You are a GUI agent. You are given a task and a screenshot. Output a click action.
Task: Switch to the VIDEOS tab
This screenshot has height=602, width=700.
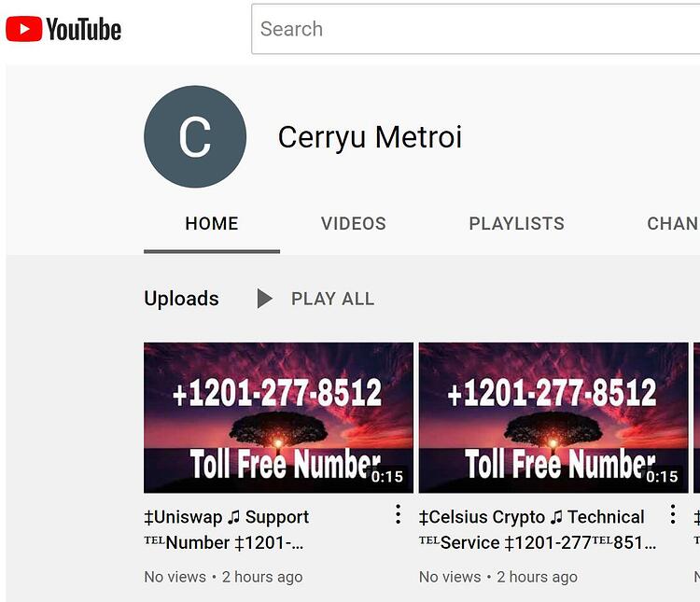pyautogui.click(x=353, y=224)
